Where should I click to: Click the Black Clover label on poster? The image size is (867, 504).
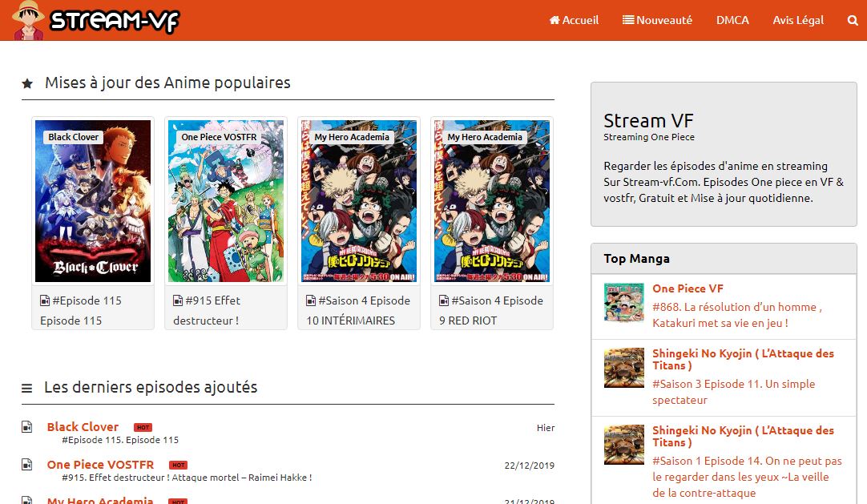73,137
